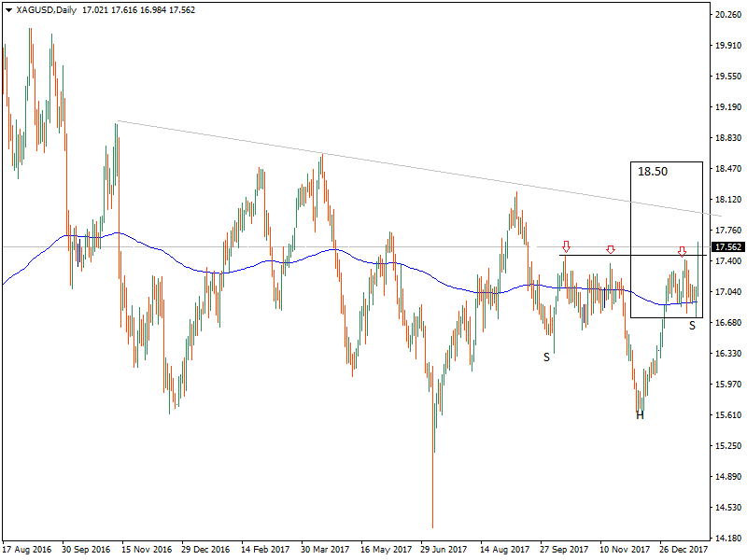The width and height of the screenshot is (747, 560).
Task: Click the 18.470 price axis label
Action: click(728, 169)
